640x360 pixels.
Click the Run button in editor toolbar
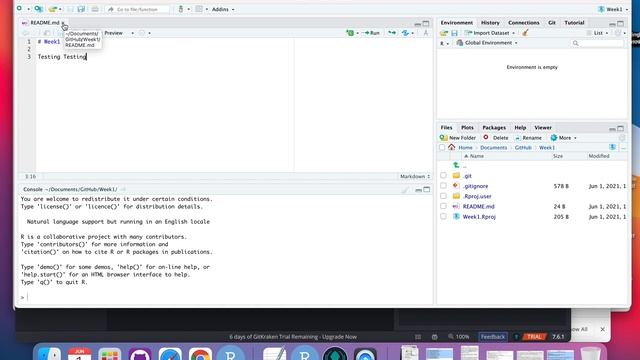pos(372,33)
